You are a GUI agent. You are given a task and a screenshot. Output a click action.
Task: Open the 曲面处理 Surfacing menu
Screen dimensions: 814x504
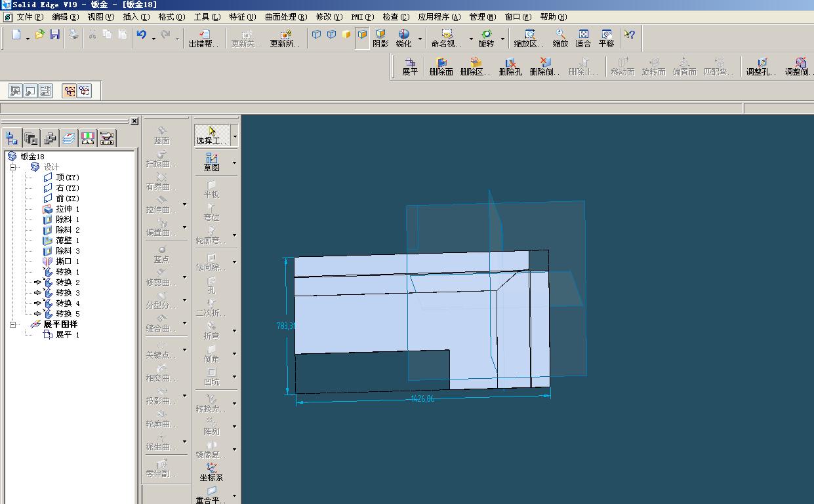click(x=285, y=17)
